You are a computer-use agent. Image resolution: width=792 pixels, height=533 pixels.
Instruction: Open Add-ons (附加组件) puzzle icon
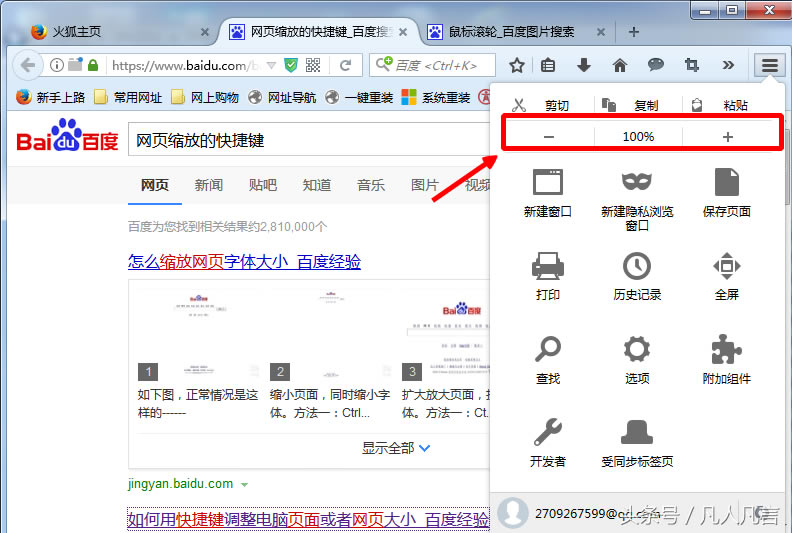[726, 350]
